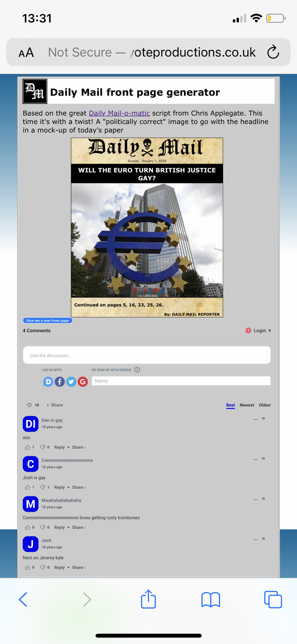297x644 pixels.
Task: Open the Safari share sheet icon
Action: pos(148,599)
